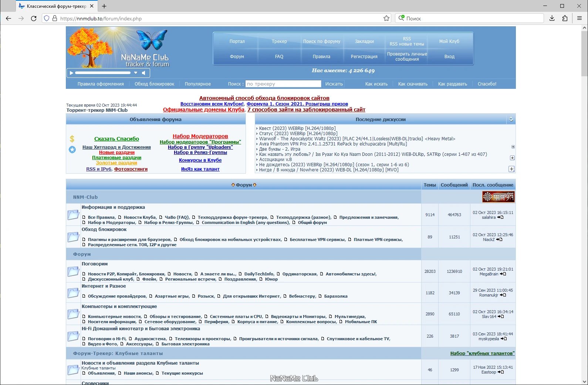Click the blue star icon in announcements
The width and height of the screenshot is (588, 385).
pyautogui.click(x=72, y=150)
